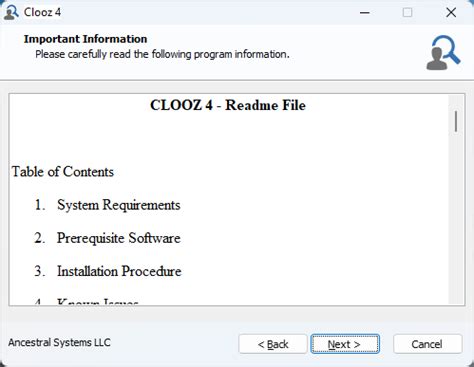Click the Clooz icon in title bar
This screenshot has width=474, height=367.
click(x=11, y=12)
